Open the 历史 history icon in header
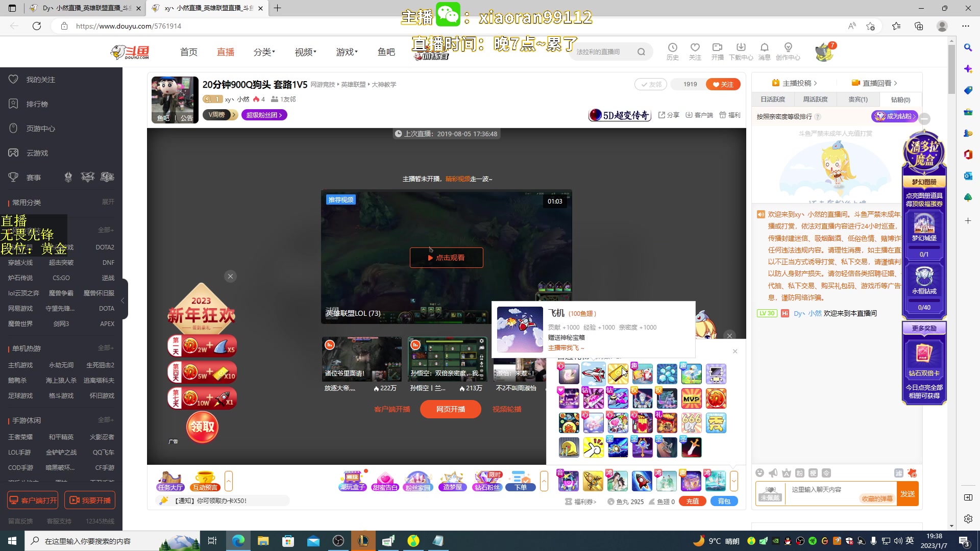Screen dimensions: 980x551 click(673, 52)
